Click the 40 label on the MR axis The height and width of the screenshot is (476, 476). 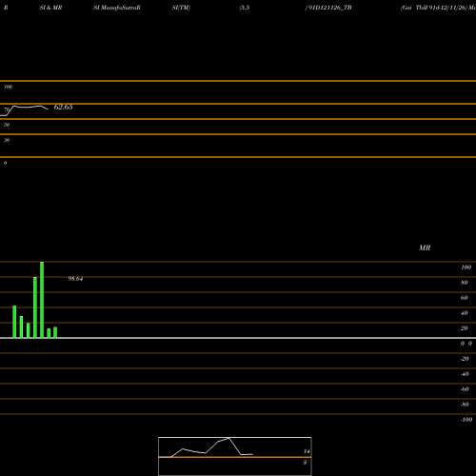click(465, 313)
